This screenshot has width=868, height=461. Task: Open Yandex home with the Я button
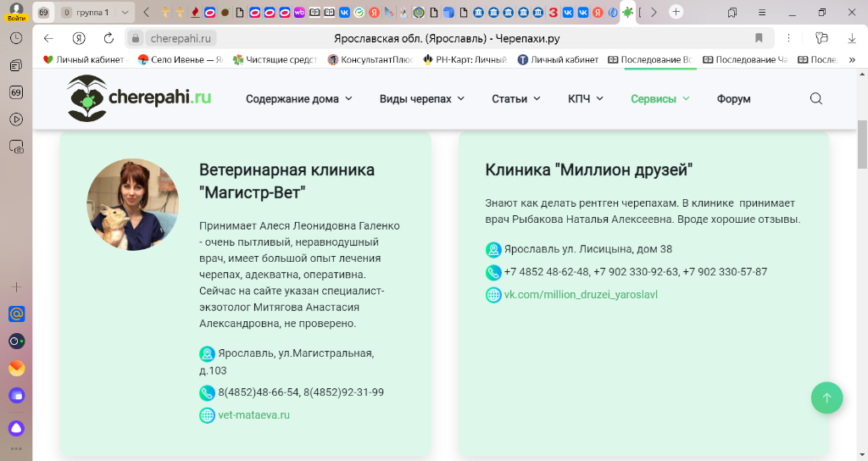[x=79, y=38]
